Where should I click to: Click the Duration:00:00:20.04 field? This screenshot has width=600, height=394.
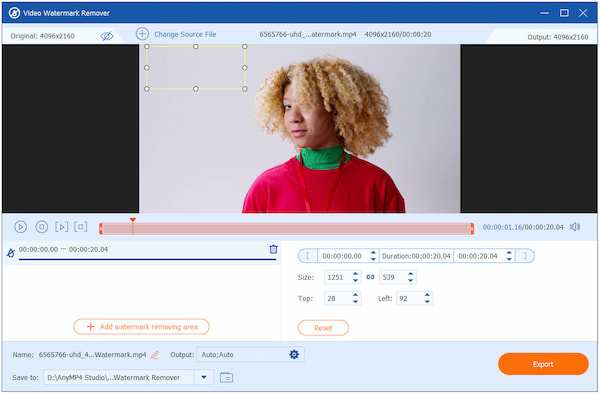click(416, 256)
